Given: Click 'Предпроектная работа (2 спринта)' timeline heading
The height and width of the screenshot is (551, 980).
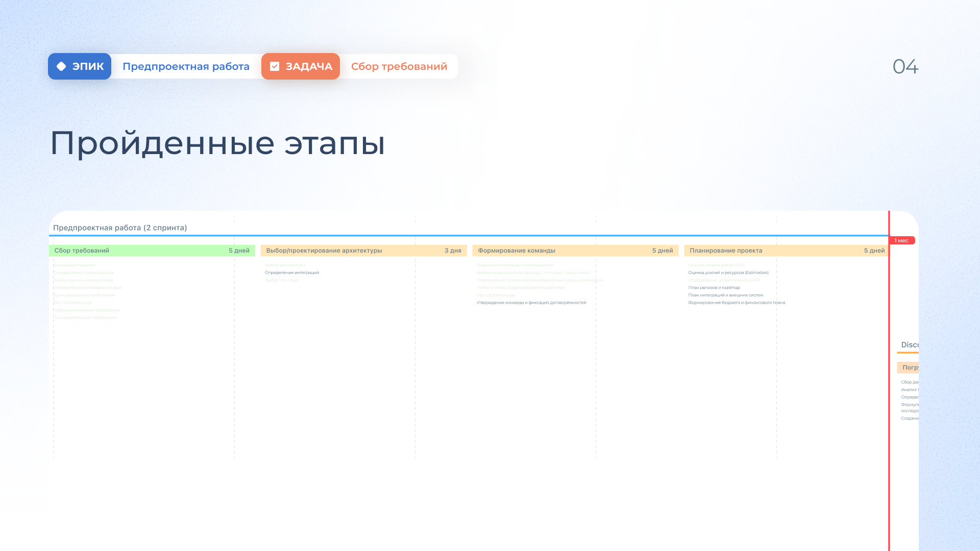Looking at the screenshot, I should click(120, 228).
